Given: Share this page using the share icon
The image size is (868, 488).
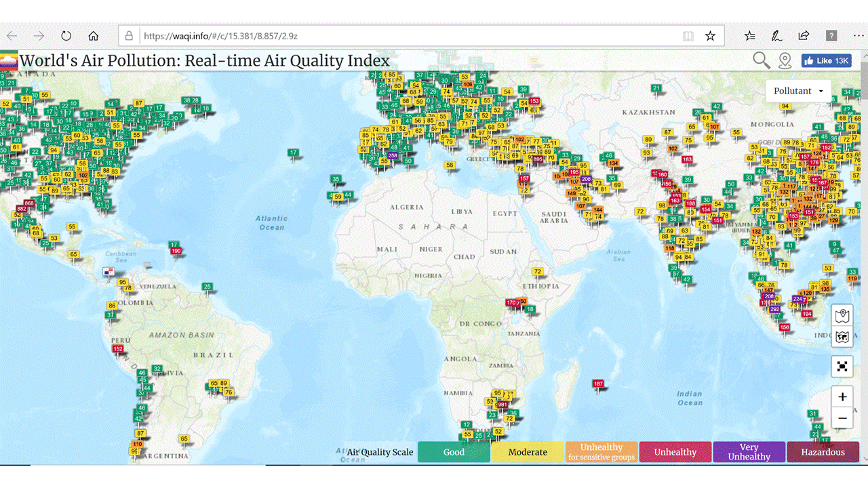Looking at the screenshot, I should (x=804, y=36).
